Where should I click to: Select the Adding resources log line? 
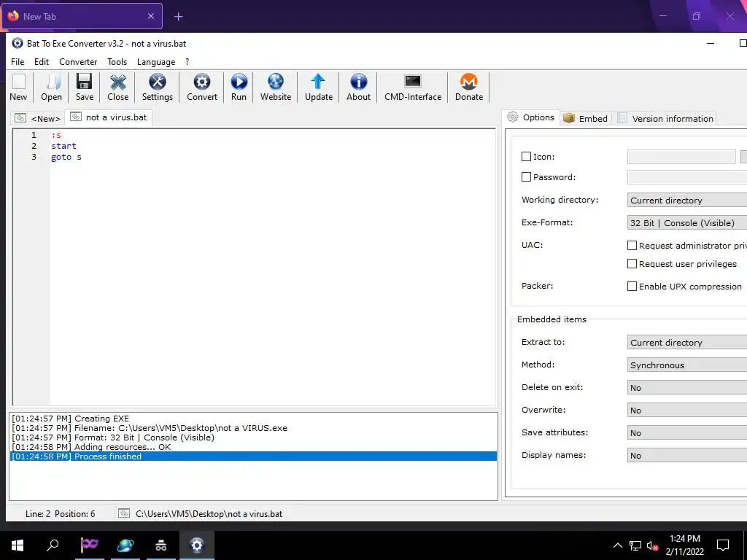(253, 447)
